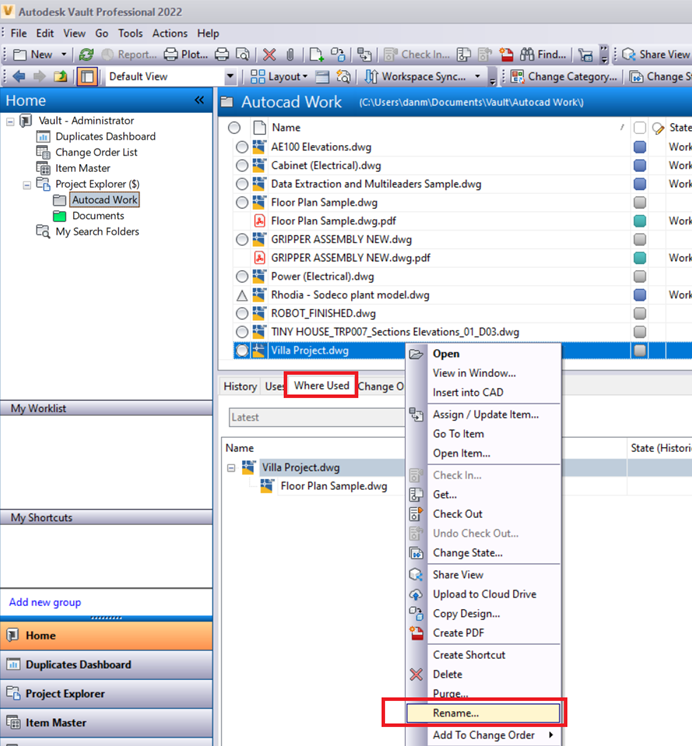
Task: Choose Rename... in the context menu
Action: 483,713
